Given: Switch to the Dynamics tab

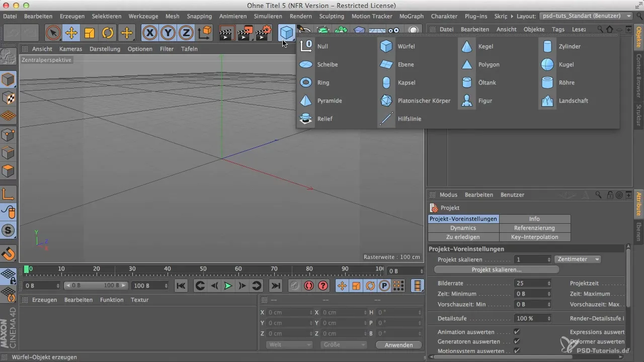Looking at the screenshot, I should (463, 228).
